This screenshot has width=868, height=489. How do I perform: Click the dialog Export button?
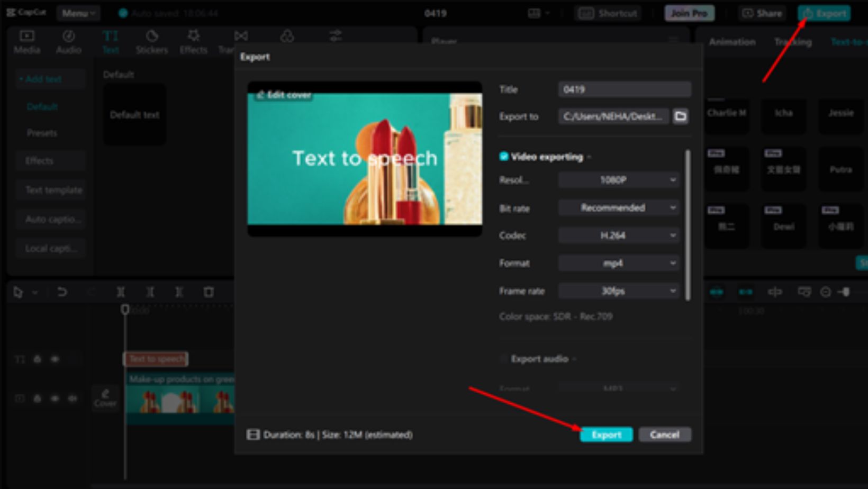point(606,434)
